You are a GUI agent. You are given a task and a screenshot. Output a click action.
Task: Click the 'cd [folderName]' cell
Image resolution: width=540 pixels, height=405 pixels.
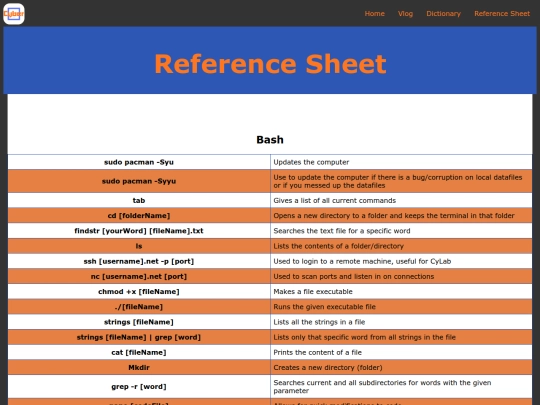[139, 216]
